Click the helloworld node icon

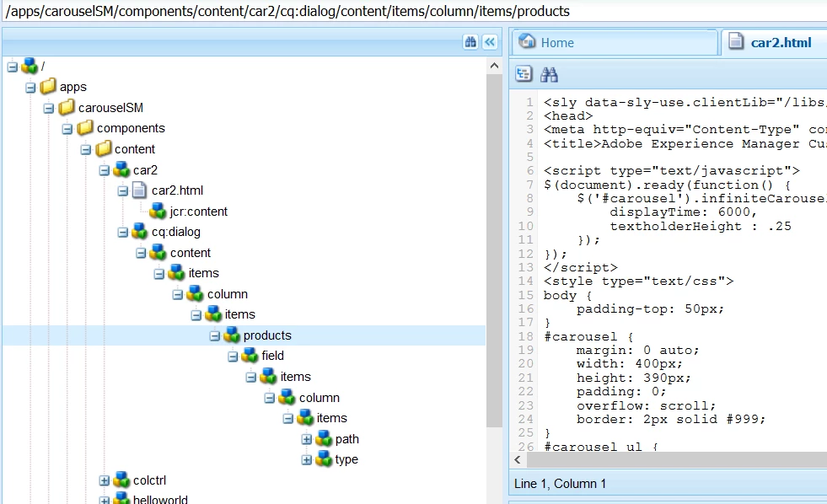click(x=122, y=498)
